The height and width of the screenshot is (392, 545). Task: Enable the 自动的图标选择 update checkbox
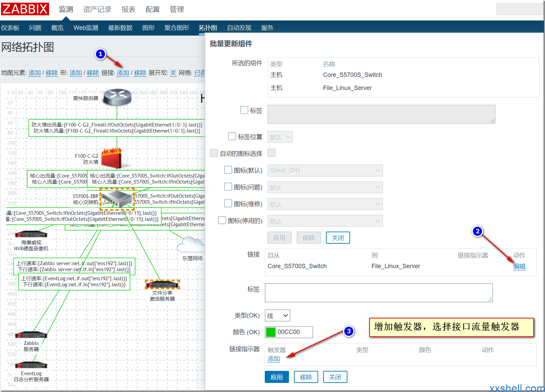pyautogui.click(x=214, y=153)
